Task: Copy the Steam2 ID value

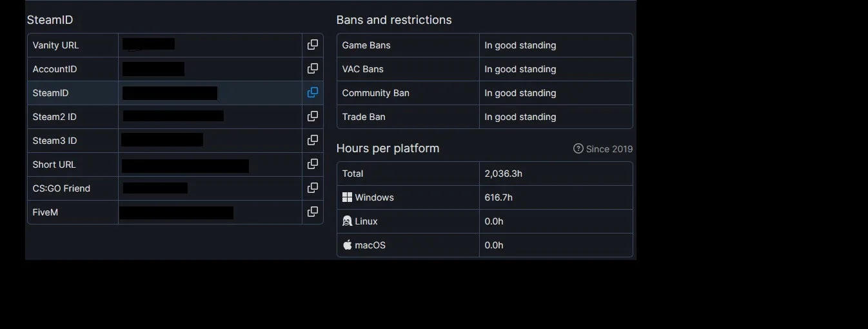Action: 313,117
